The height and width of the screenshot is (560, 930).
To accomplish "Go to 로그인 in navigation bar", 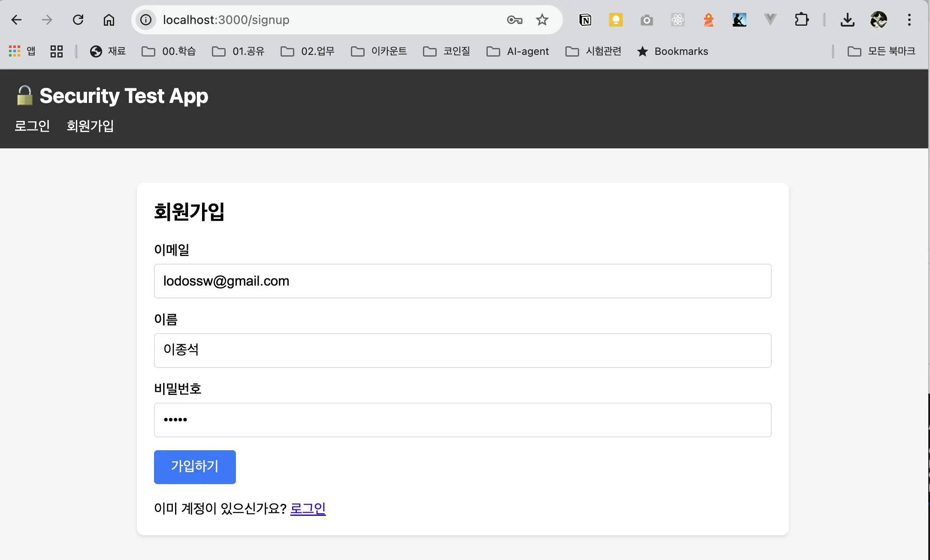I will [32, 126].
